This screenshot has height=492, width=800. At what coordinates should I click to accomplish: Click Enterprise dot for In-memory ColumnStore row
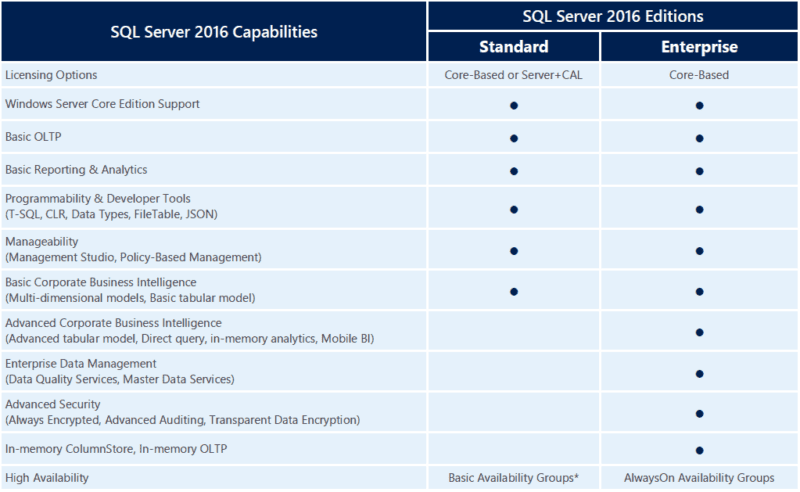(699, 450)
